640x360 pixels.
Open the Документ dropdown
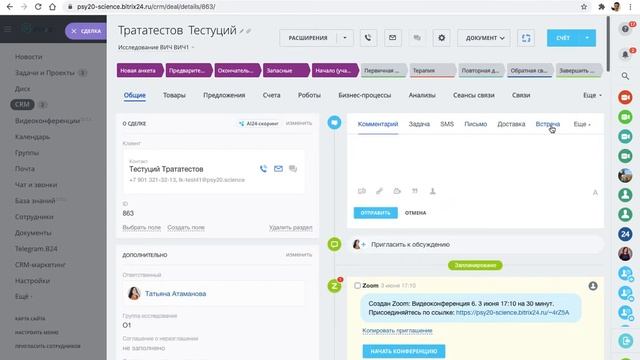484,38
